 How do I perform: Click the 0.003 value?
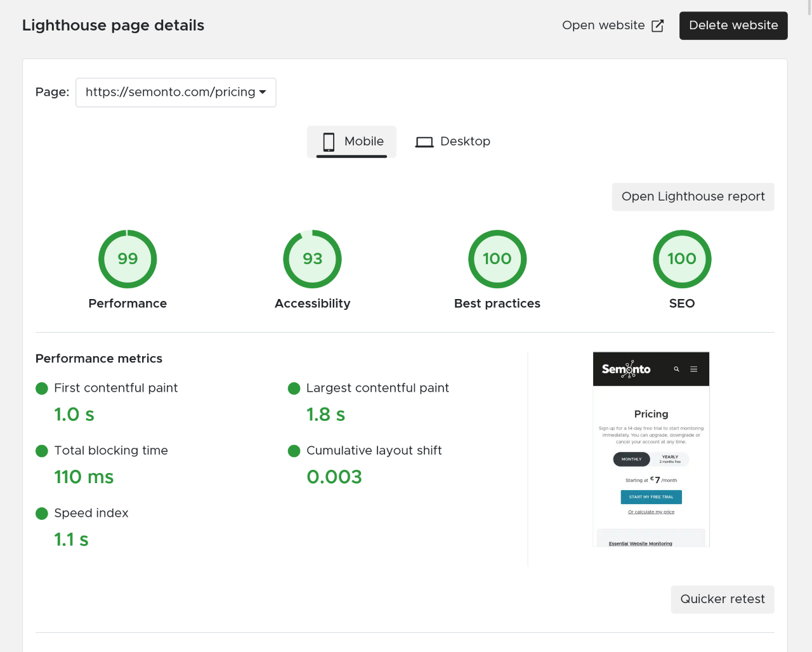tap(334, 477)
